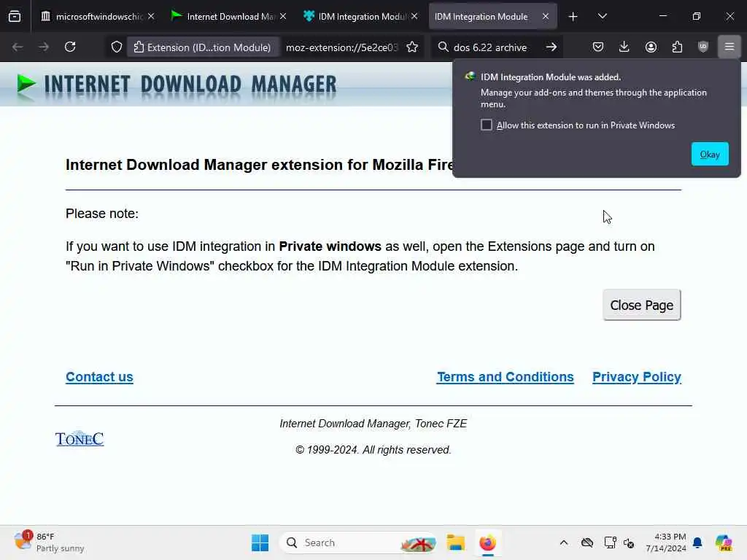Go forward to the next page
Screen dimensions: 747x560
pos(43,47)
